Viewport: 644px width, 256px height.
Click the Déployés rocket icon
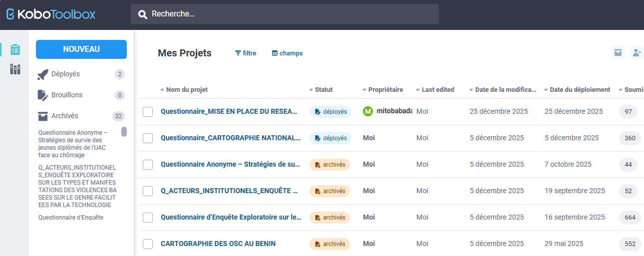click(43, 74)
